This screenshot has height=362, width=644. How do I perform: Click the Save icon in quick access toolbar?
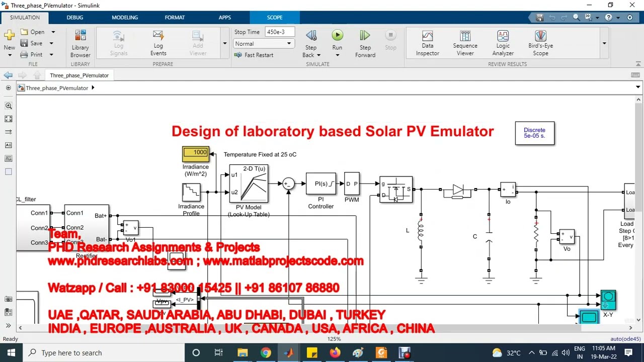[x=540, y=18]
